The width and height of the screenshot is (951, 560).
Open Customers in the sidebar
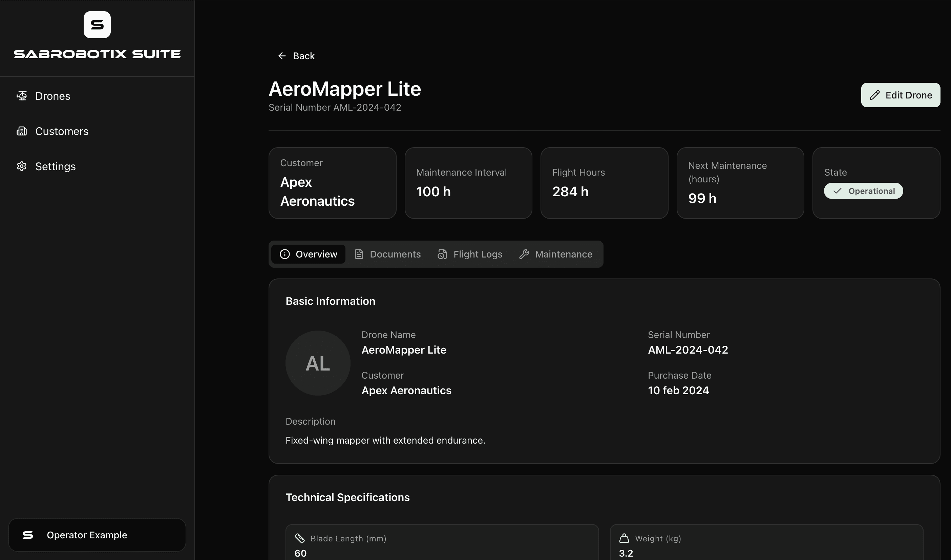point(62,131)
